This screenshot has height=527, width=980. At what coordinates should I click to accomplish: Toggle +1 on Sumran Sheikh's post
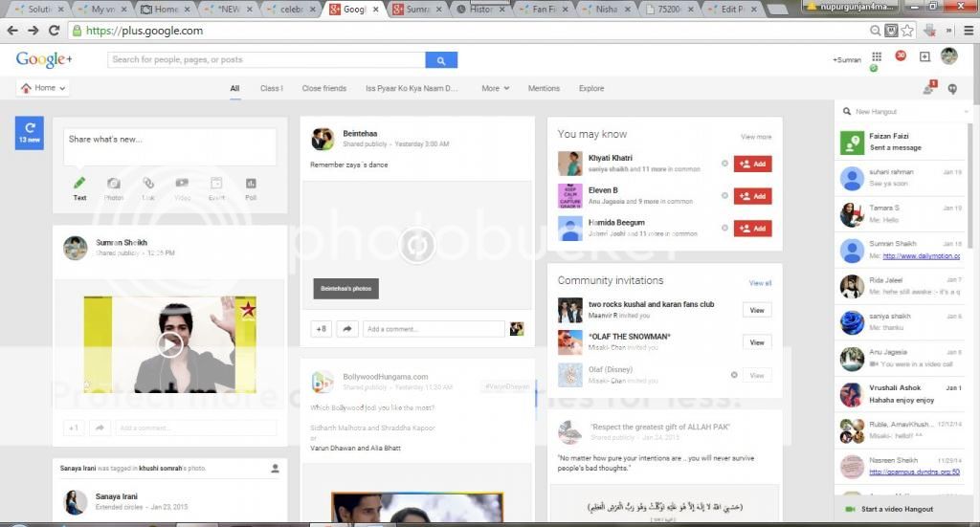[74, 428]
